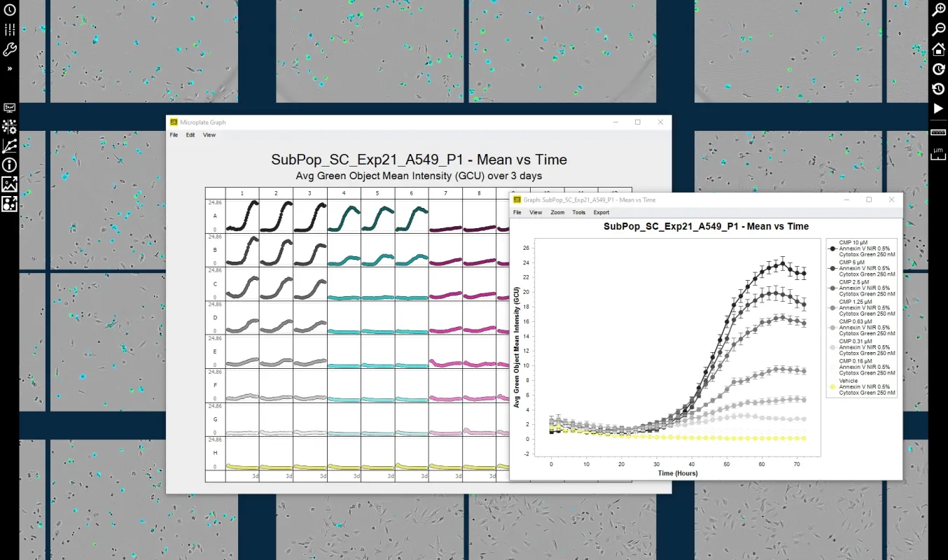948x560 pixels.
Task: Open Edit menu in Microplate Graph window
Action: click(x=190, y=135)
